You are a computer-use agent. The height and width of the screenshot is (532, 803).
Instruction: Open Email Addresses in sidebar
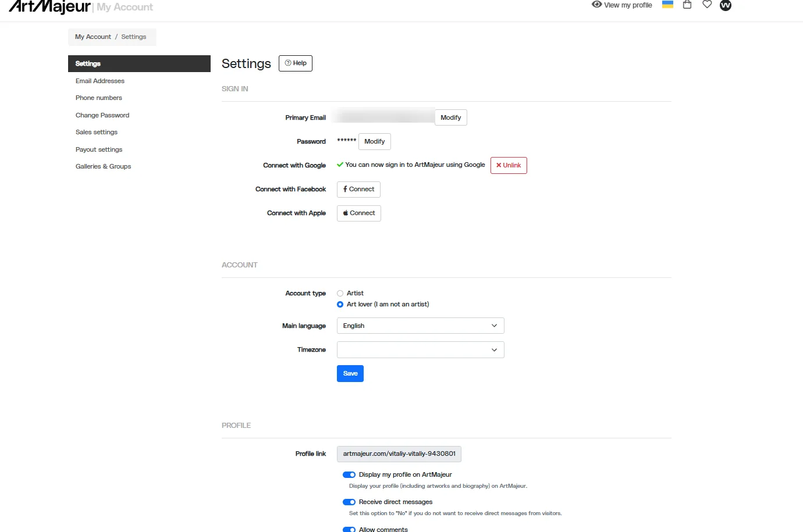tap(100, 81)
